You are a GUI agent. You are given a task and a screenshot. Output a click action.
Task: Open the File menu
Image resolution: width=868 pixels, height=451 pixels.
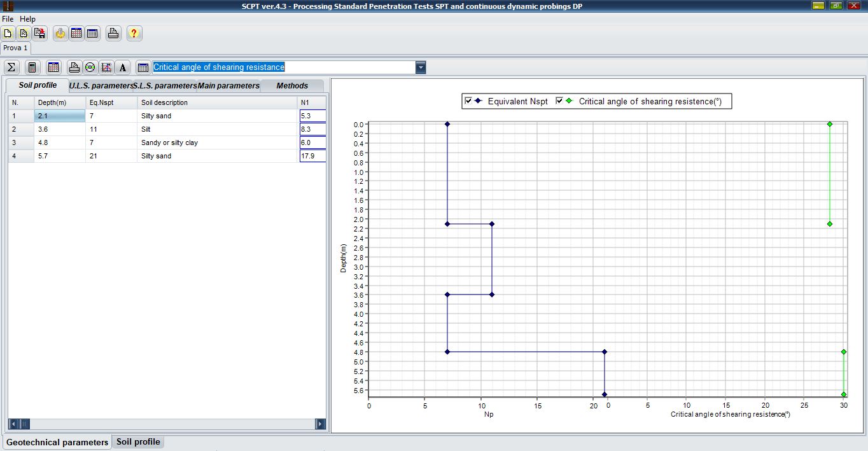click(8, 19)
